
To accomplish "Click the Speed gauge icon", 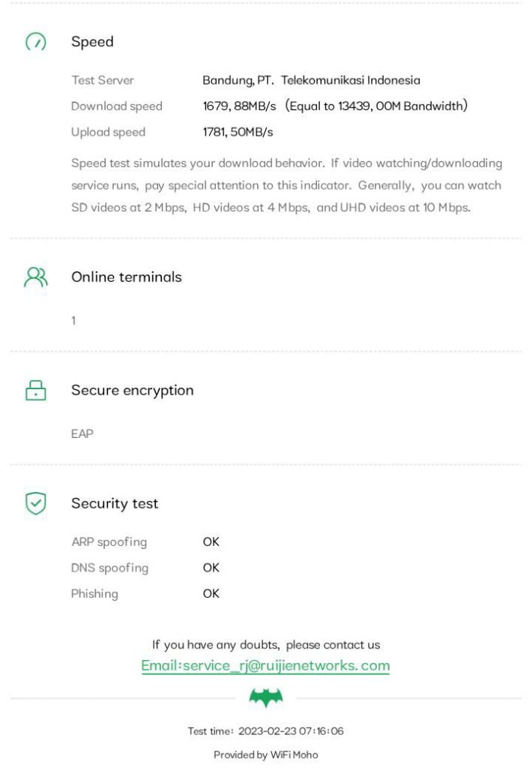I will pos(35,43).
